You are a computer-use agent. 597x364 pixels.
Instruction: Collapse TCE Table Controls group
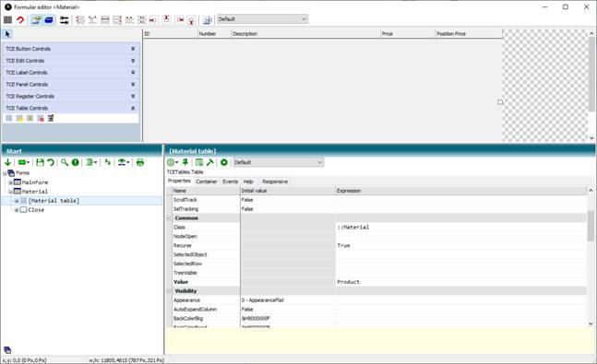click(x=71, y=108)
